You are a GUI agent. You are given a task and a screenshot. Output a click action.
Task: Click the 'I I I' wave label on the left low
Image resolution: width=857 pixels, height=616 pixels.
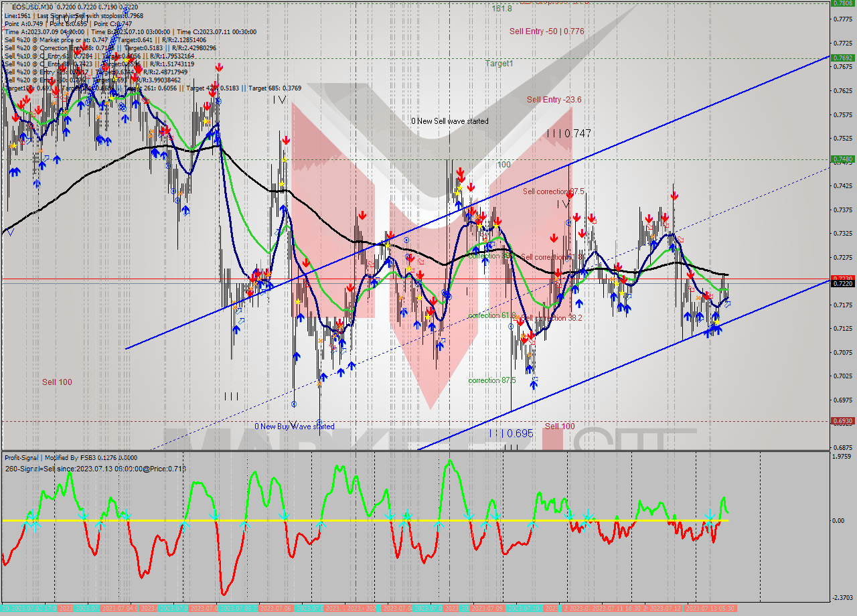pyautogui.click(x=232, y=396)
